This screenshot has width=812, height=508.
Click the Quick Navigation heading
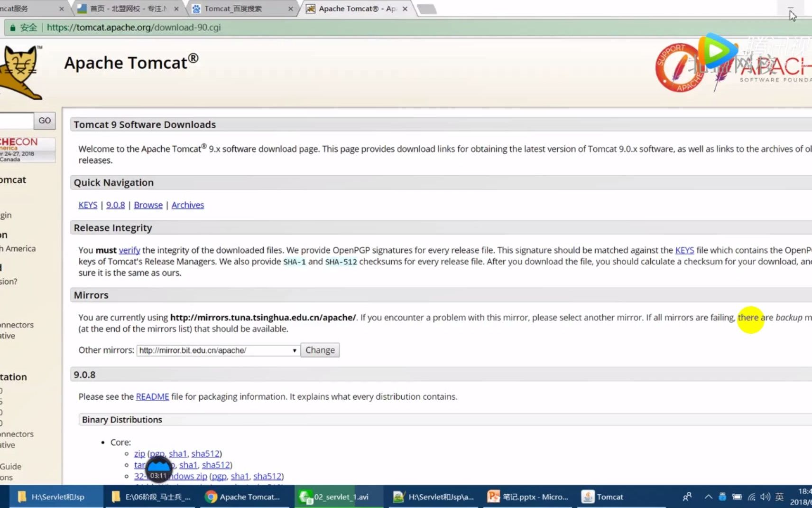pos(114,183)
